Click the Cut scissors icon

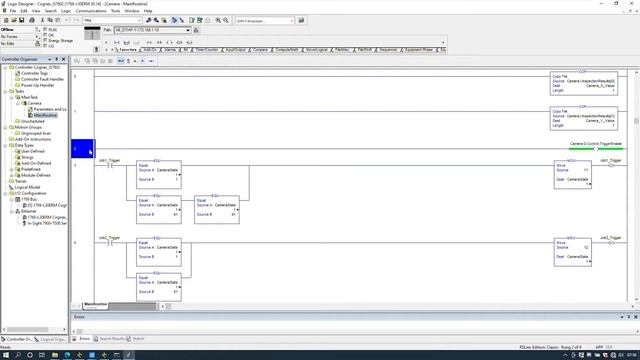(x=42, y=20)
